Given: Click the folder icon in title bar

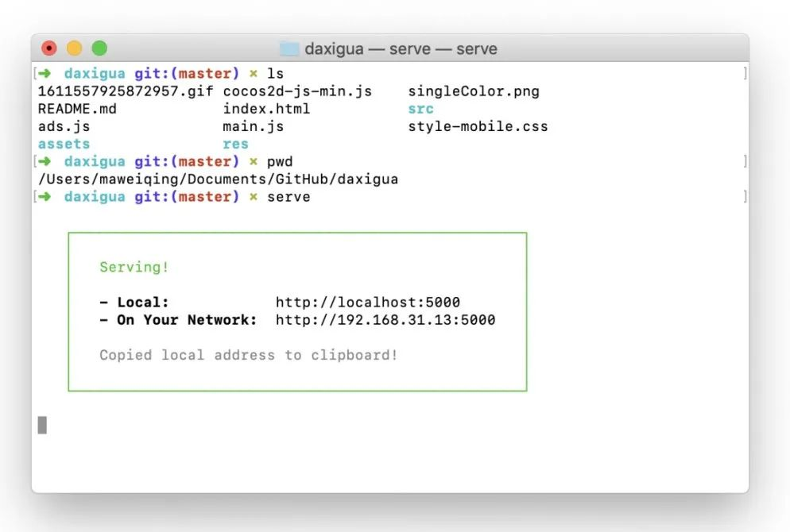Looking at the screenshot, I should point(289,48).
